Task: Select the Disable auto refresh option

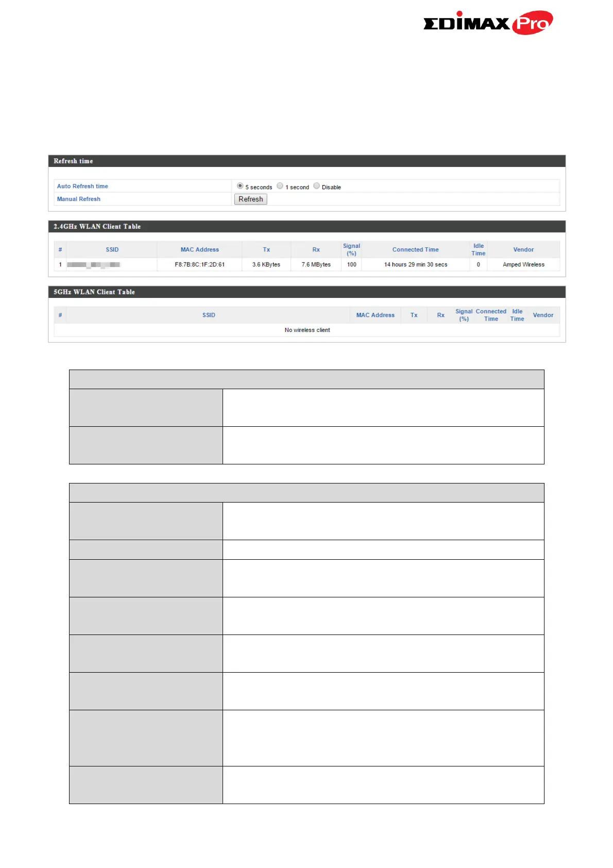Action: point(316,186)
